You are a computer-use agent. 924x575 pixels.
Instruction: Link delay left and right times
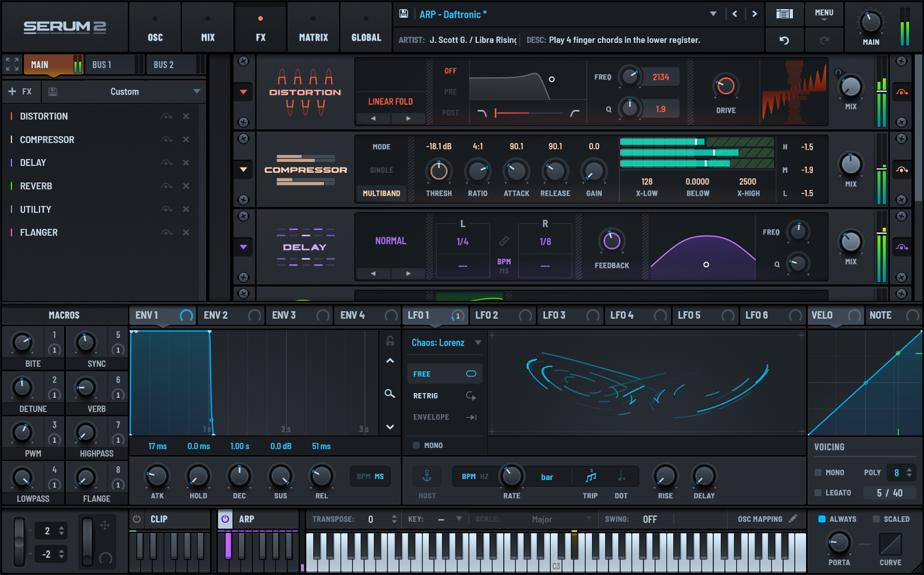pyautogui.click(x=504, y=241)
